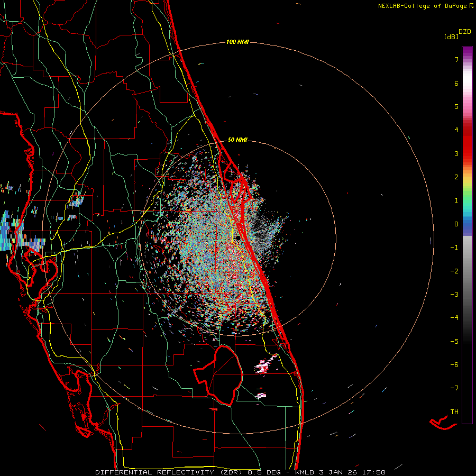
Task: Click the 0 value on the color scale
Action: [x=456, y=224]
